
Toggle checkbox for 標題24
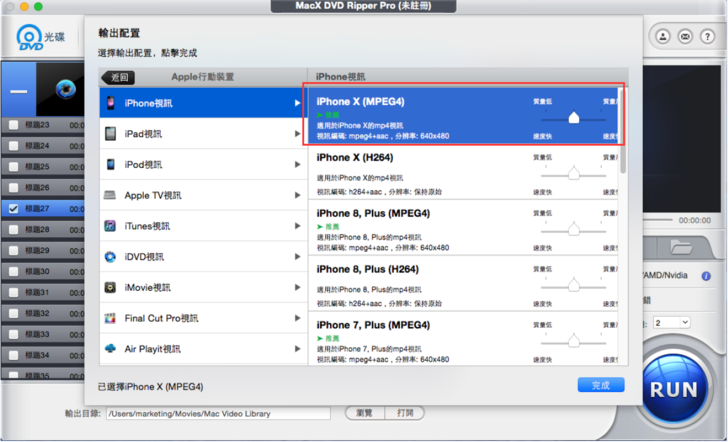click(x=13, y=145)
